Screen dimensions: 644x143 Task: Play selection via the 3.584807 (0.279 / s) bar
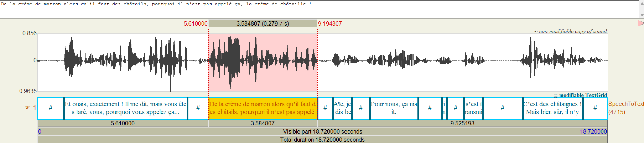(x=263, y=24)
